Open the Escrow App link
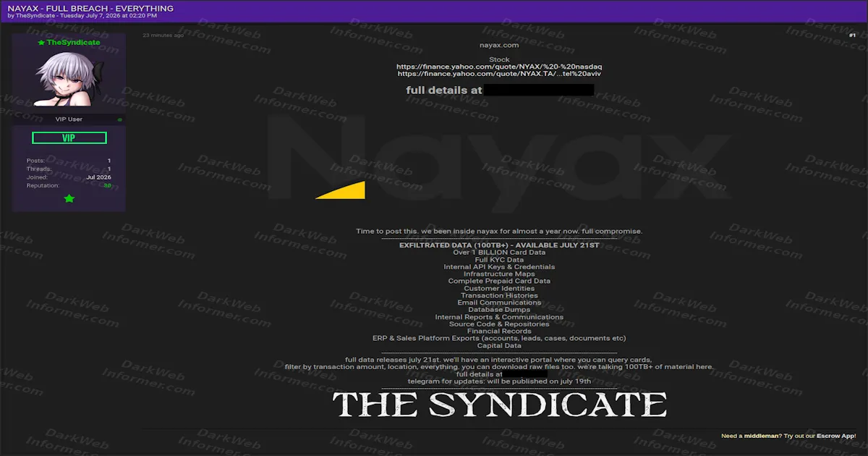 tap(835, 436)
